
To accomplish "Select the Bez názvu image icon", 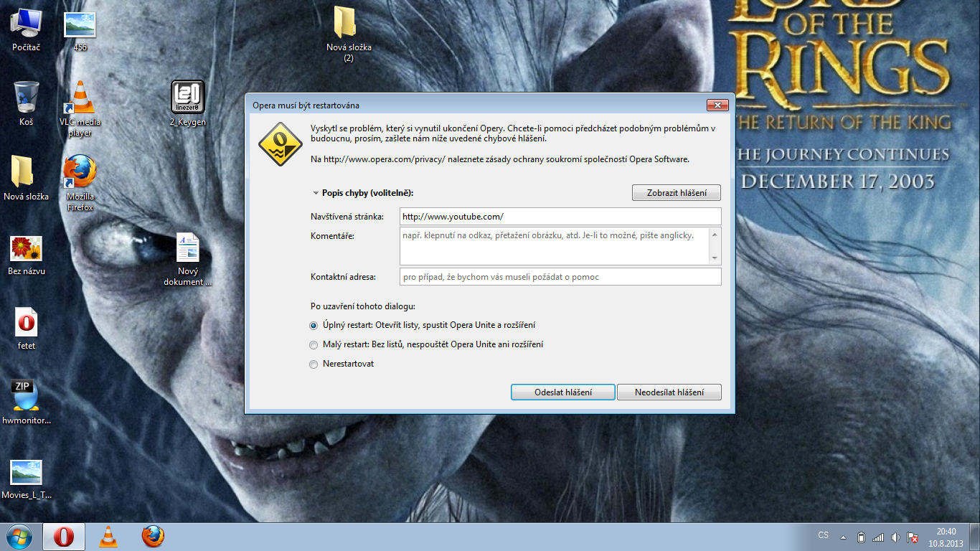I will coord(27,256).
